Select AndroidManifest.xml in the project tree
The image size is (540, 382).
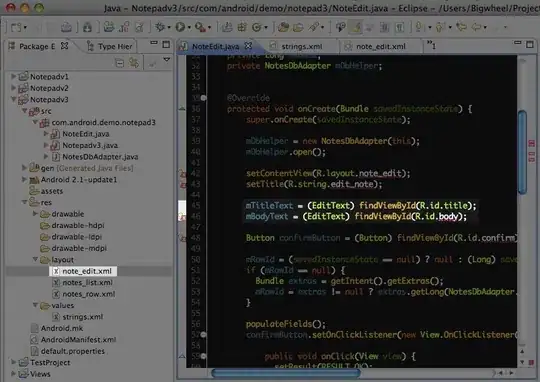click(x=78, y=340)
